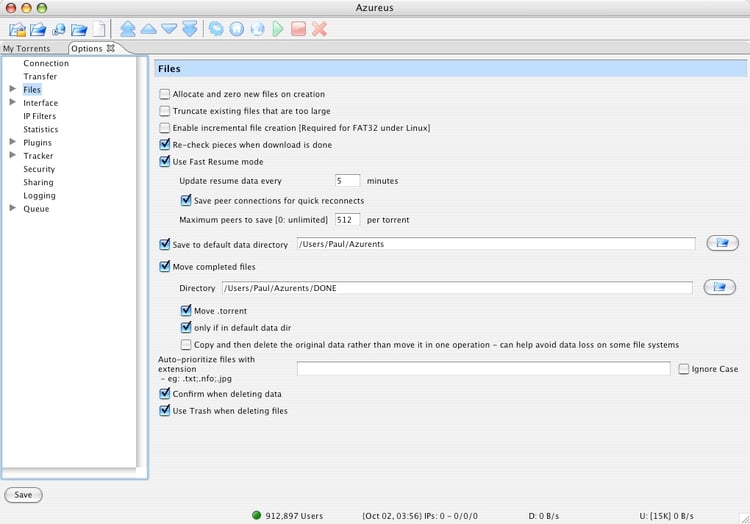Expand the Interface tree node arrow

(x=13, y=102)
